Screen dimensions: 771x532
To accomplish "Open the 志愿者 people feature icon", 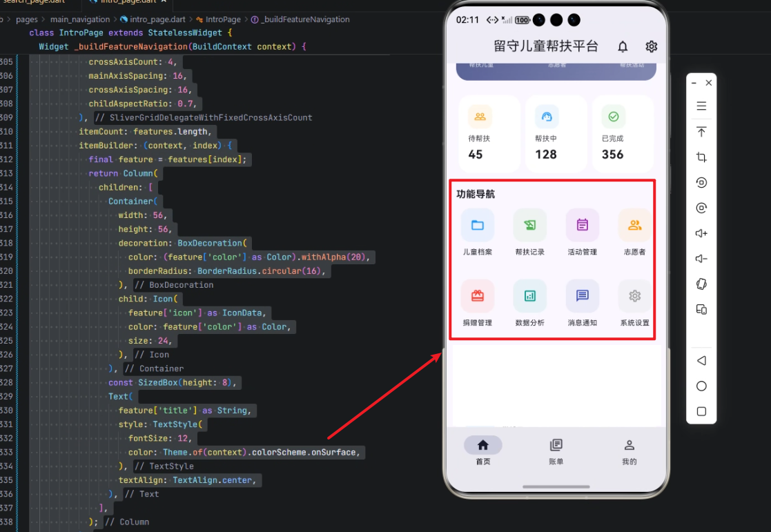I will click(634, 225).
